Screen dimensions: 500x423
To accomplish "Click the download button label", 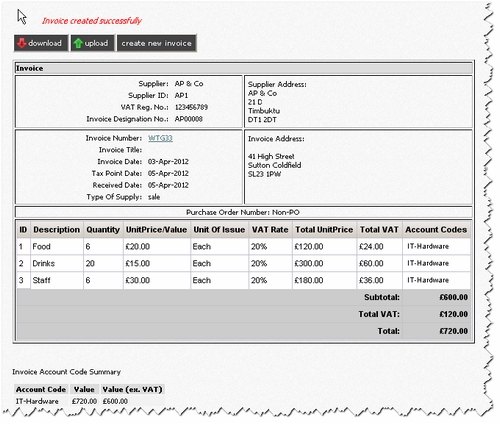I will point(45,43).
